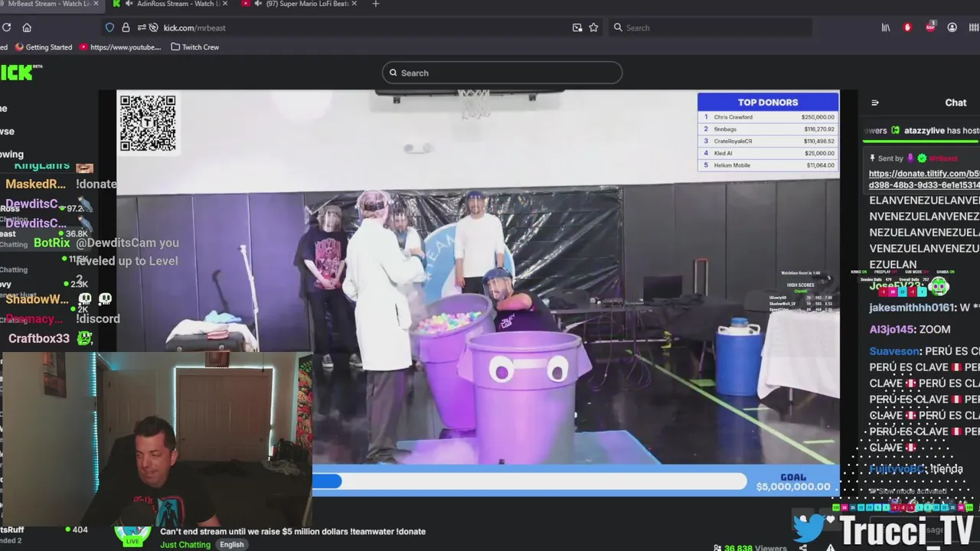Viewport: 980px width, 551px height.
Task: Click Al3jo145 chat username
Action: [x=891, y=329]
